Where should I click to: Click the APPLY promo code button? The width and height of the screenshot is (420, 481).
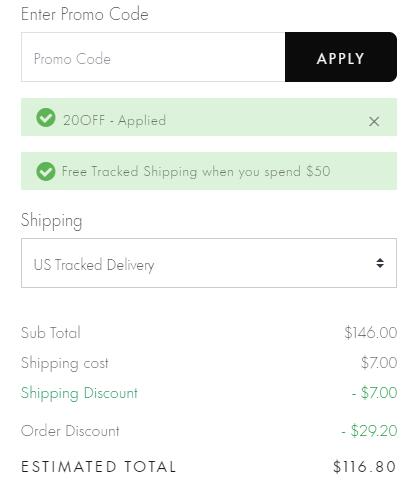point(341,57)
